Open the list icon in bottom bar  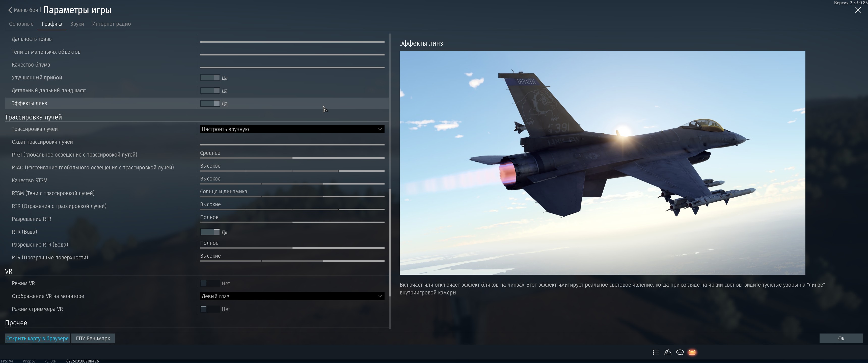[655, 352]
